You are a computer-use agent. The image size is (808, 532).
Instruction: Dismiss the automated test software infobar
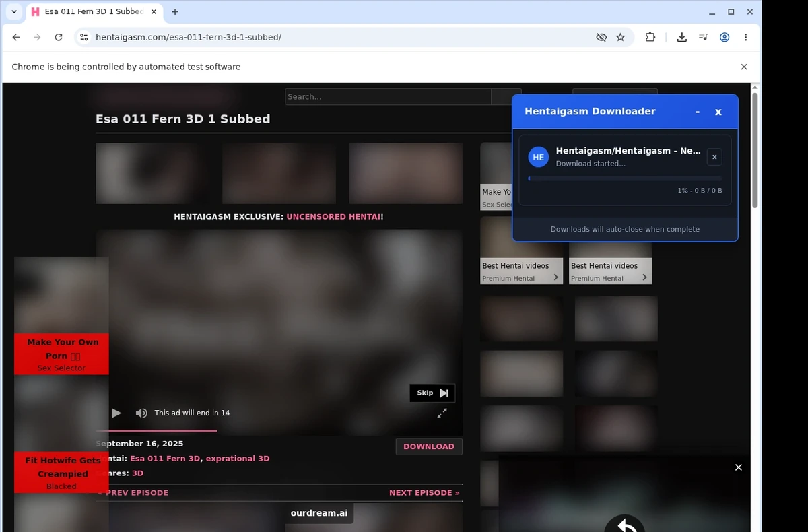tap(744, 67)
